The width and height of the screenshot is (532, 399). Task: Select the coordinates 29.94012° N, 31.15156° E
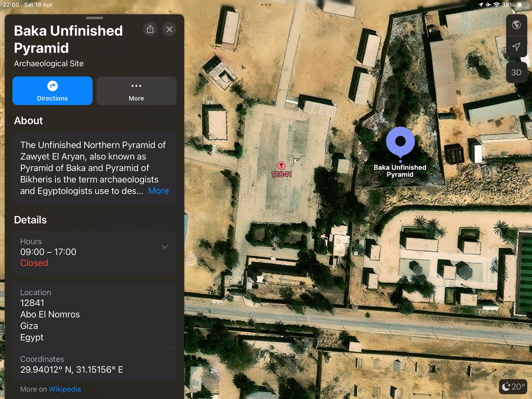[x=72, y=370]
